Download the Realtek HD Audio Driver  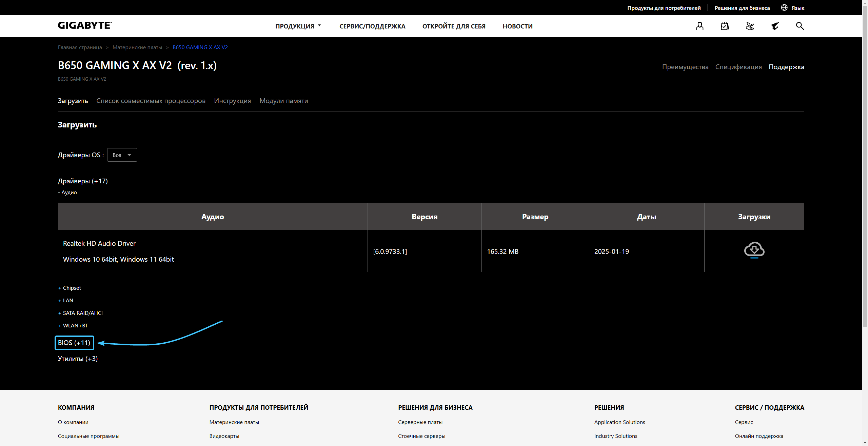(754, 250)
